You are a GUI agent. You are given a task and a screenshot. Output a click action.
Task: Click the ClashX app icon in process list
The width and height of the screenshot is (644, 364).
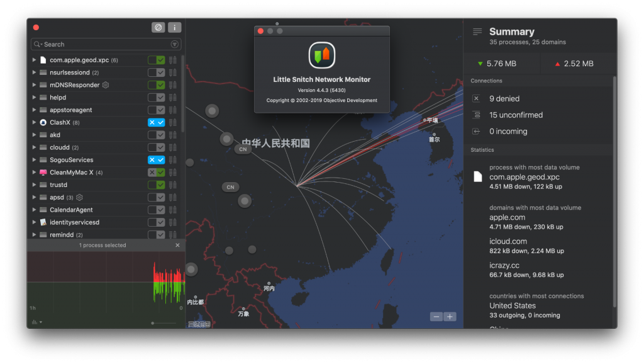(x=43, y=123)
